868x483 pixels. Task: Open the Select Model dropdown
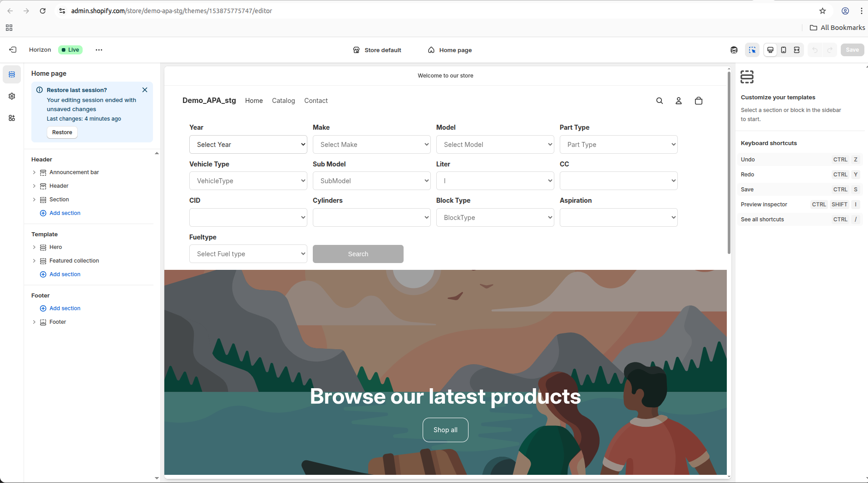pos(495,145)
